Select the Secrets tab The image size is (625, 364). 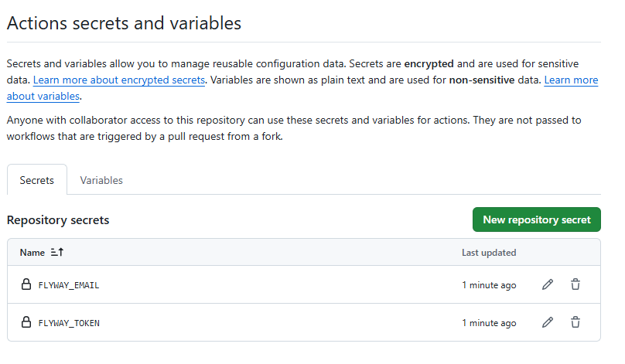click(37, 180)
